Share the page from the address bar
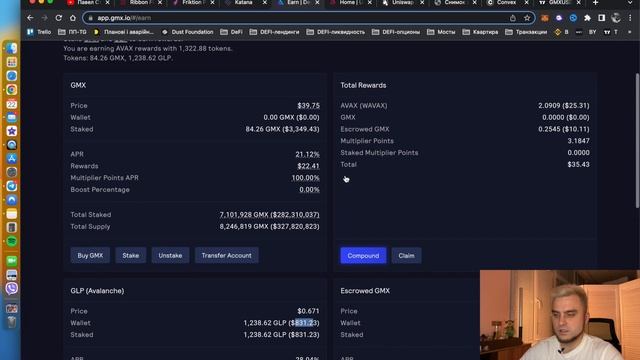 (513, 18)
